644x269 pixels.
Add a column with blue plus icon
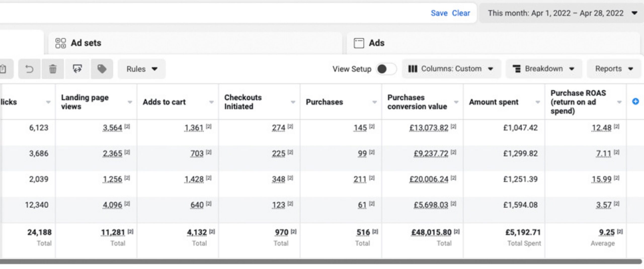635,102
